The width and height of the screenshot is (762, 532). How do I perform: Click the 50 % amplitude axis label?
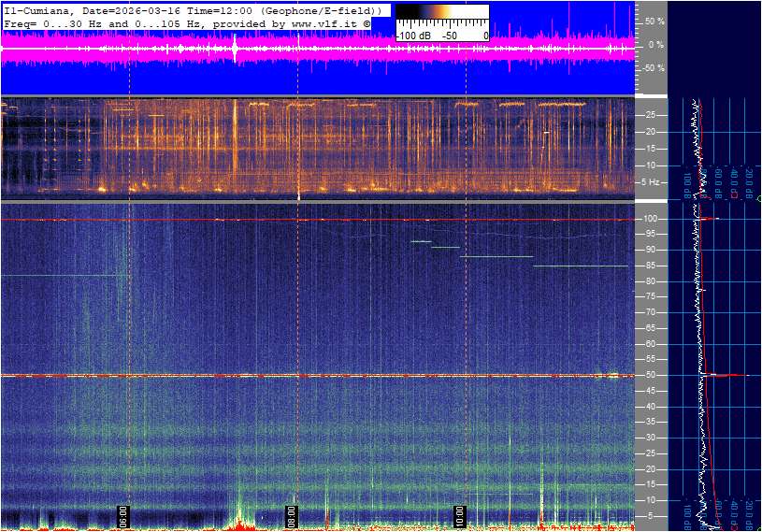click(654, 21)
